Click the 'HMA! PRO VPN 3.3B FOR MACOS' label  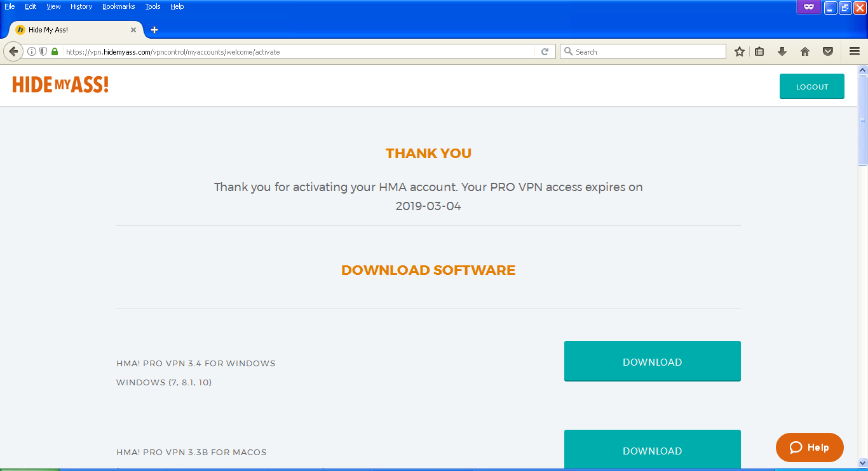[x=191, y=453]
